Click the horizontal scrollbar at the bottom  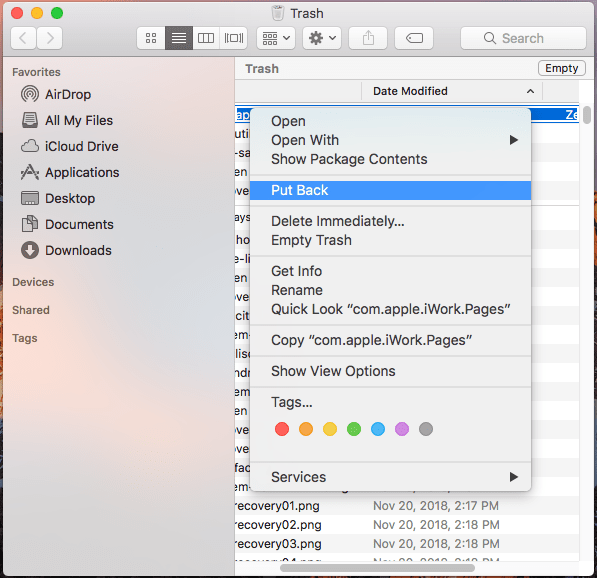[x=377, y=568]
